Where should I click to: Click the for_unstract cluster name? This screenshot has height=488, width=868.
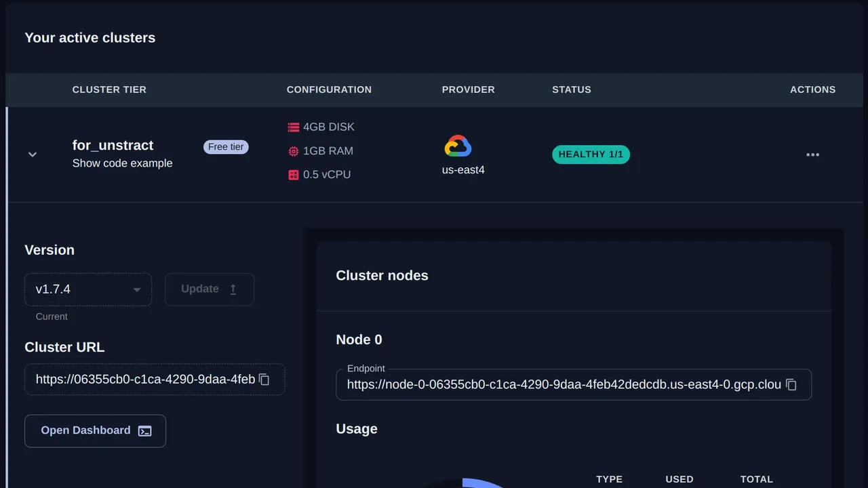[113, 145]
